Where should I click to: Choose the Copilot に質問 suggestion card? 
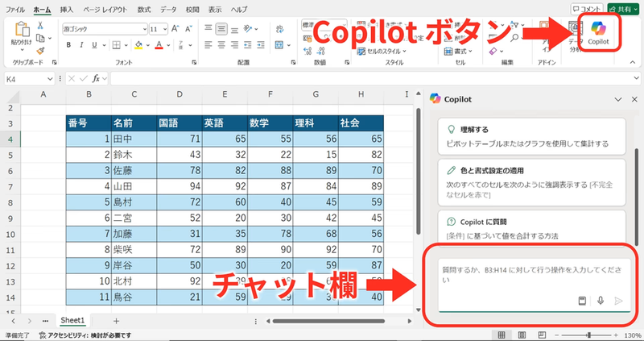click(x=531, y=228)
